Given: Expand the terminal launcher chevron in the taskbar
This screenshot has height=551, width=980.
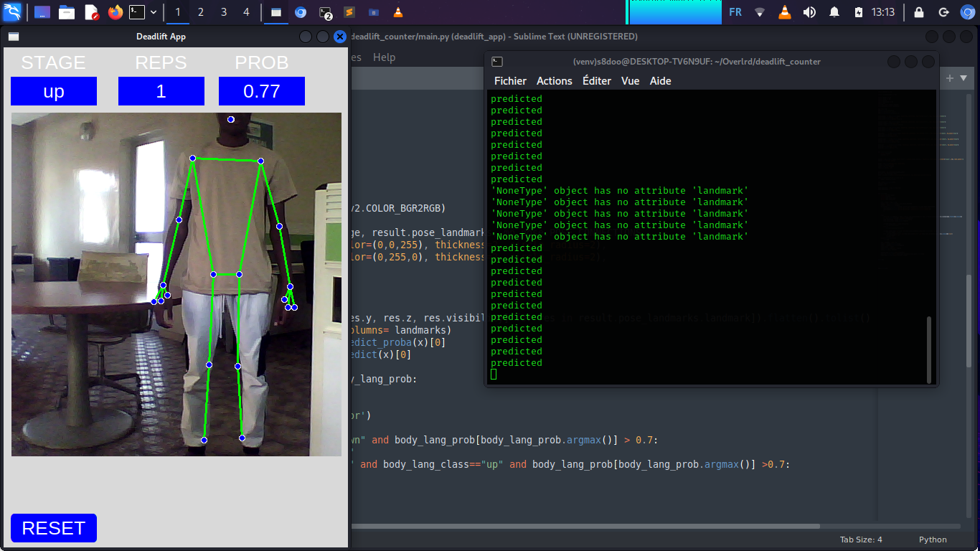Looking at the screenshot, I should [153, 11].
